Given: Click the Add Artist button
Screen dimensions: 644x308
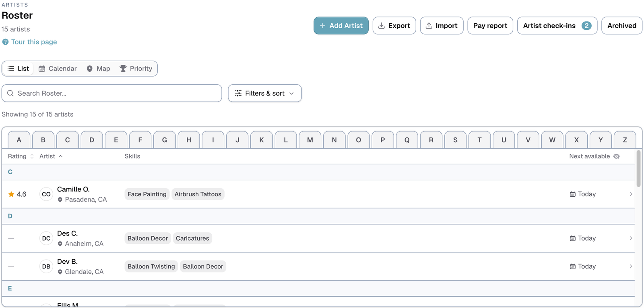Looking at the screenshot, I should (341, 25).
